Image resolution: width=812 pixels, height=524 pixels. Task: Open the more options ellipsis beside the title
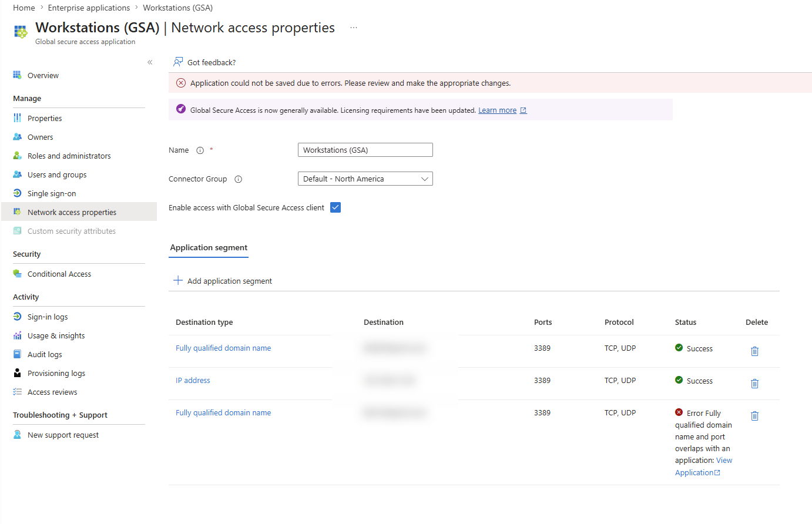click(x=354, y=28)
